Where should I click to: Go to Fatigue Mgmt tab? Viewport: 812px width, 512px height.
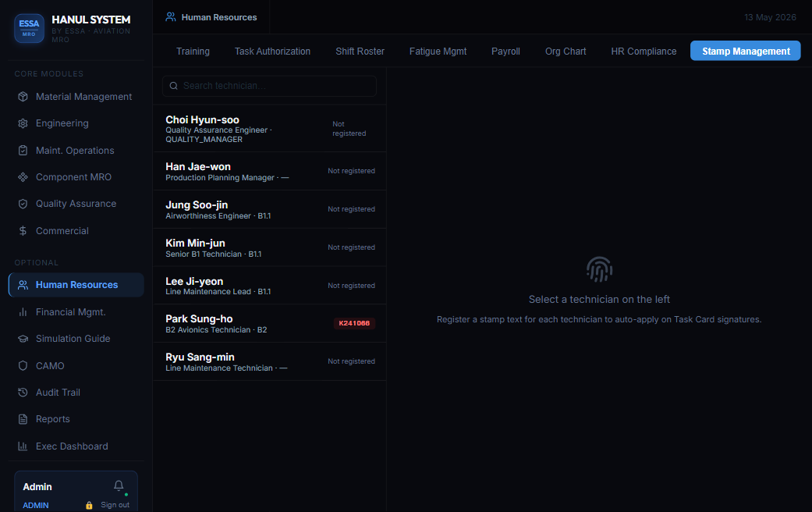point(438,52)
